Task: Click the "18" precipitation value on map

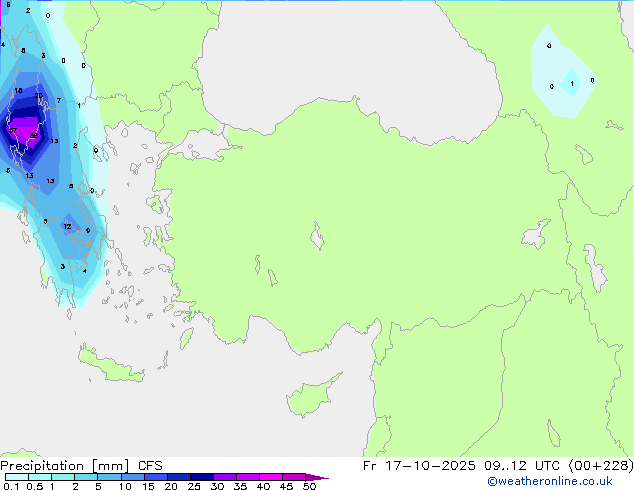Action: coord(18,90)
